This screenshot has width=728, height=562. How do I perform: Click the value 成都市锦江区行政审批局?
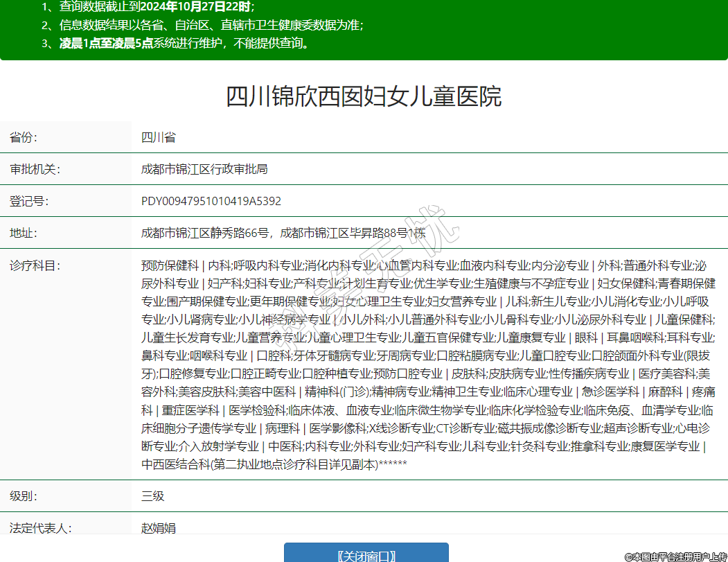[x=204, y=169]
